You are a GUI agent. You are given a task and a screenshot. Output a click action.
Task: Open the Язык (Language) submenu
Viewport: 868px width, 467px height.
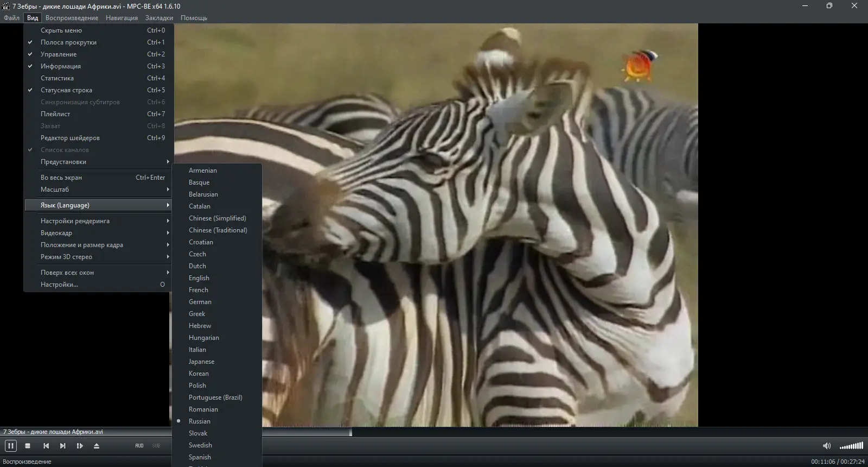click(99, 205)
